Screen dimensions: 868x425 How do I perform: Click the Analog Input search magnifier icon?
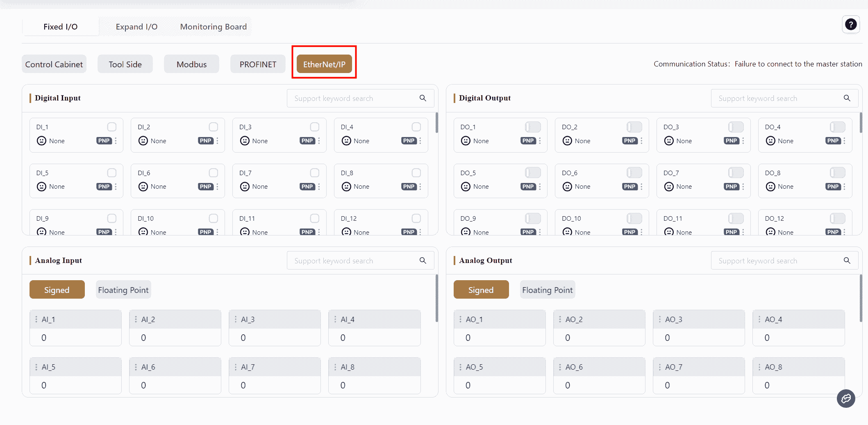click(423, 261)
